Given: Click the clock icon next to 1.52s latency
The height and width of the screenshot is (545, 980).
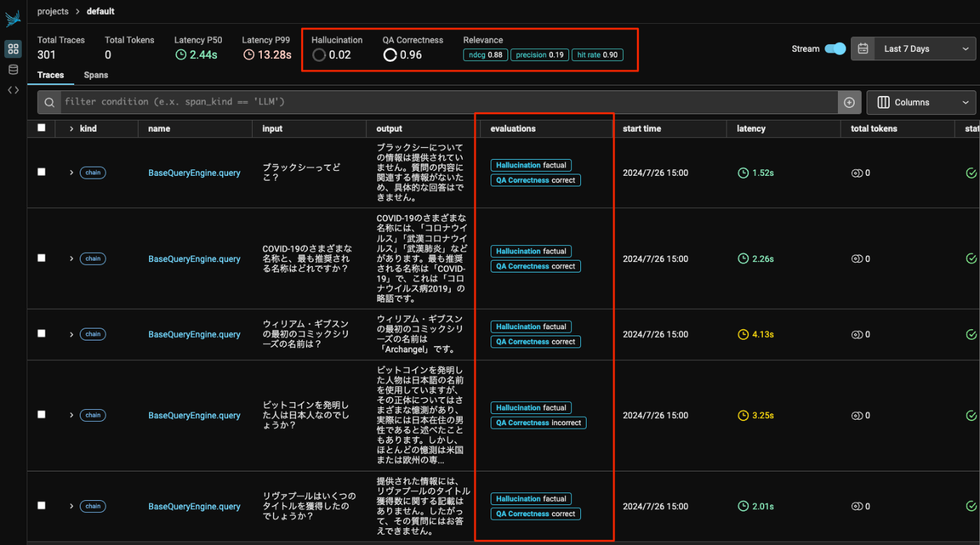Looking at the screenshot, I should click(x=743, y=173).
